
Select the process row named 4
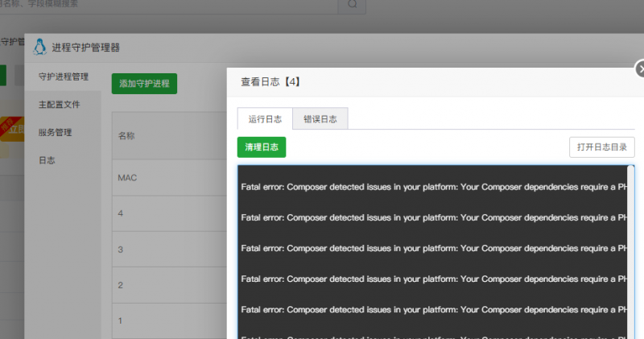point(121,213)
